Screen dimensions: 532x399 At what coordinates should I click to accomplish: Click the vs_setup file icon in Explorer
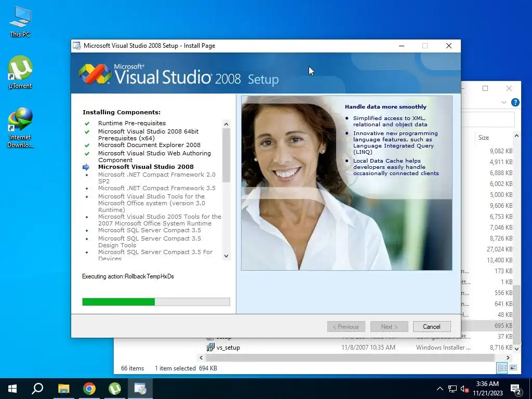[210, 348]
